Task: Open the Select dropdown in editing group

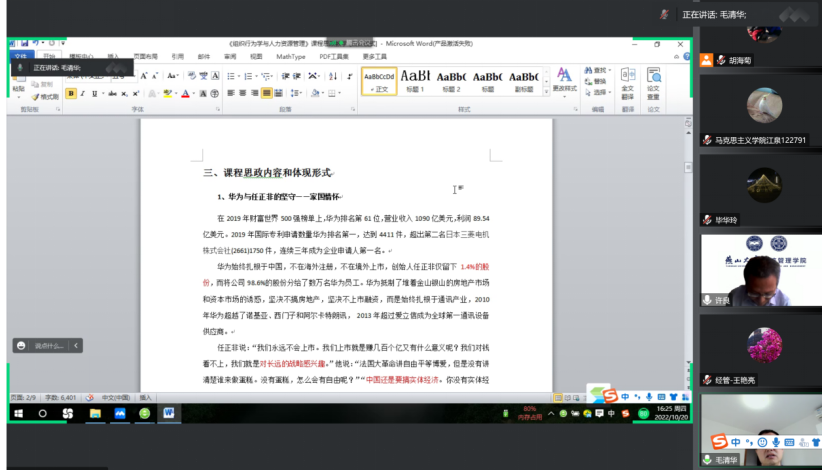Action: [600, 92]
